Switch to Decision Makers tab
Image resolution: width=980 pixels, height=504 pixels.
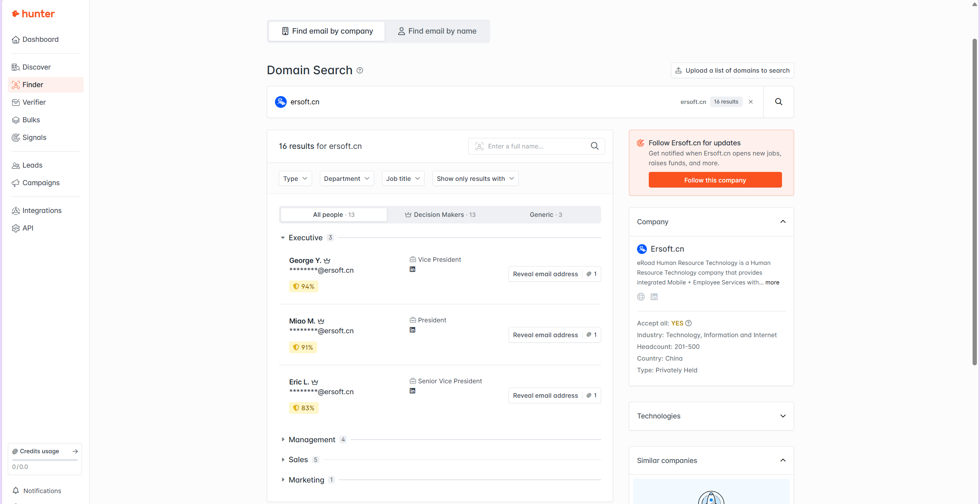coord(440,215)
